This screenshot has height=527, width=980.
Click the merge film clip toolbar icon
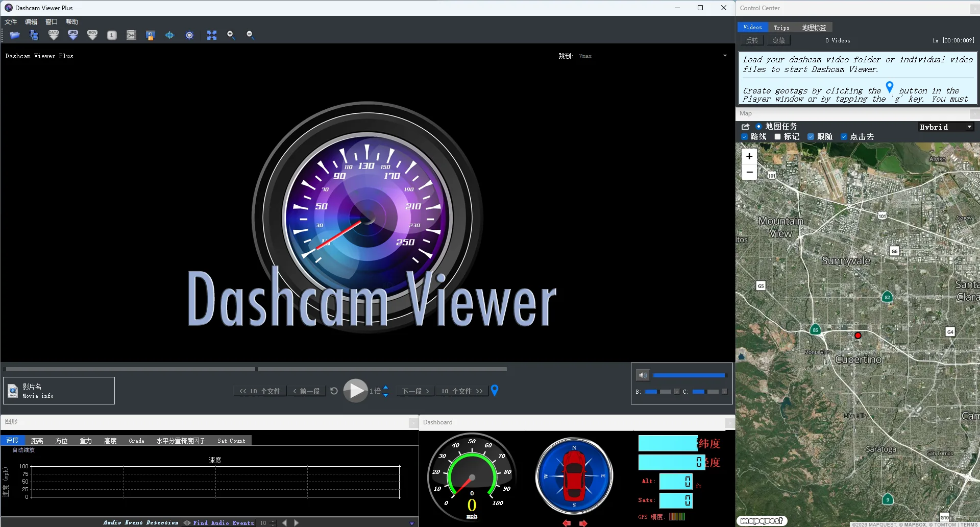point(131,35)
